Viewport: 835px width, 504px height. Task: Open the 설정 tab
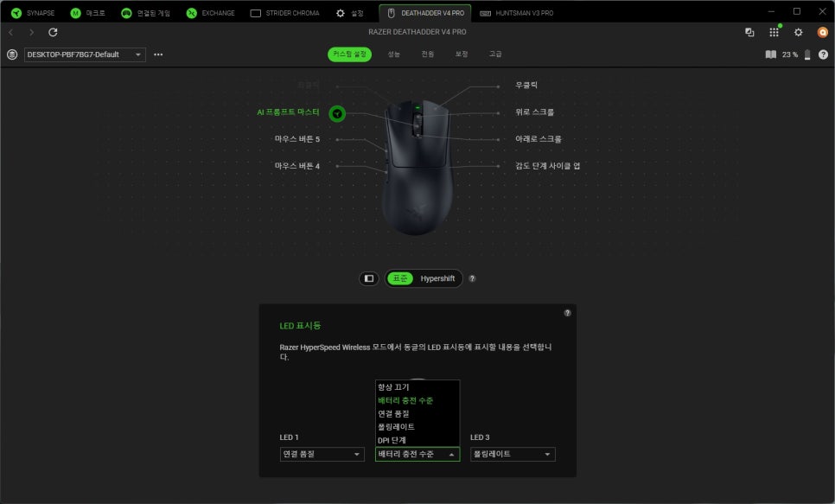(x=349, y=13)
